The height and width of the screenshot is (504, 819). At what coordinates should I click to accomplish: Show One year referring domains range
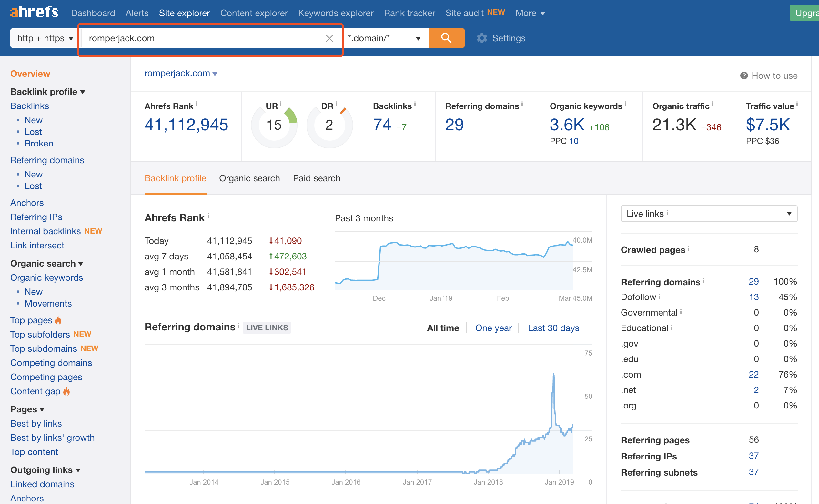click(493, 328)
